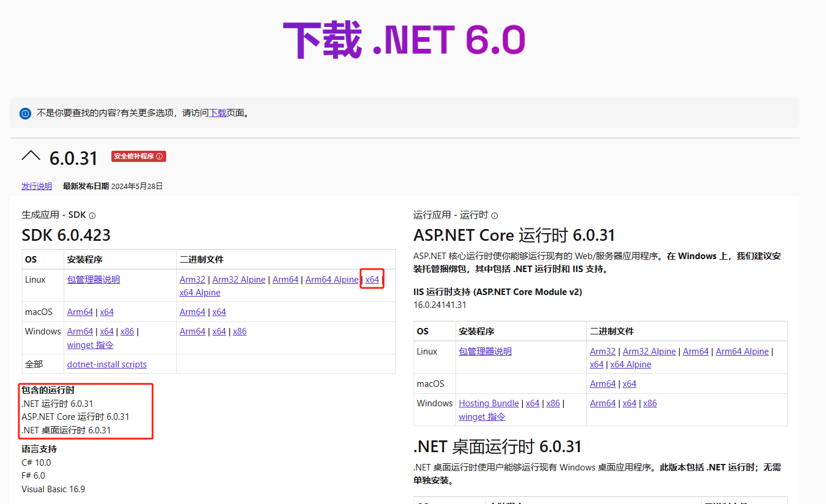Download ASP.NET Core Linux x64 binary
The image size is (826, 504).
pos(597,364)
